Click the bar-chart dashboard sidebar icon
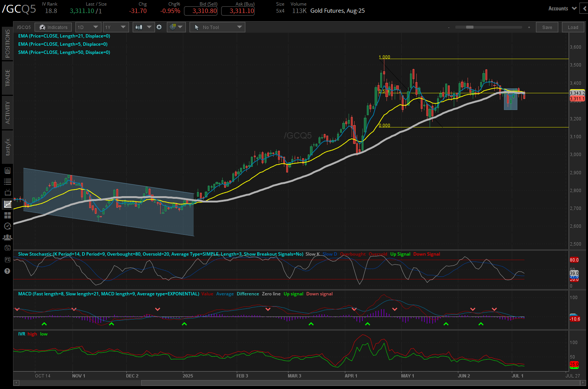The width and height of the screenshot is (588, 389). pos(7,171)
